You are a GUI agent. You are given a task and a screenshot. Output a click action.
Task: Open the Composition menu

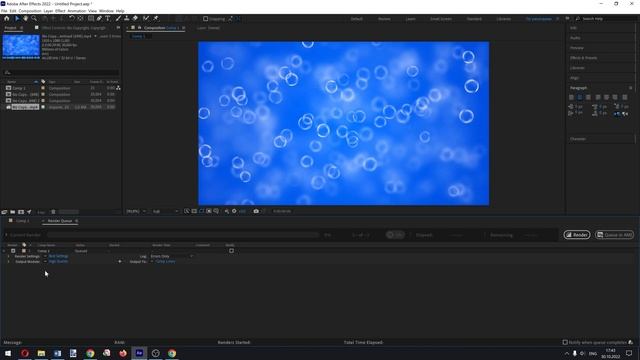click(x=30, y=11)
